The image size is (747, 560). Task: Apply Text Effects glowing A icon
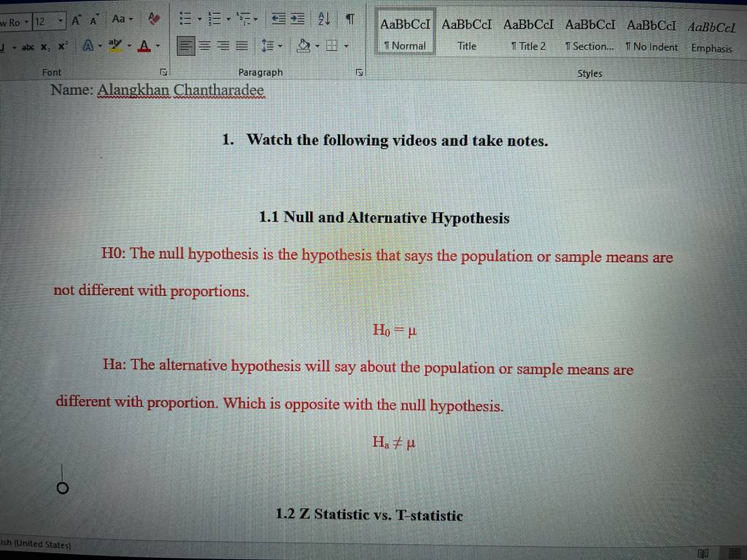[88, 46]
